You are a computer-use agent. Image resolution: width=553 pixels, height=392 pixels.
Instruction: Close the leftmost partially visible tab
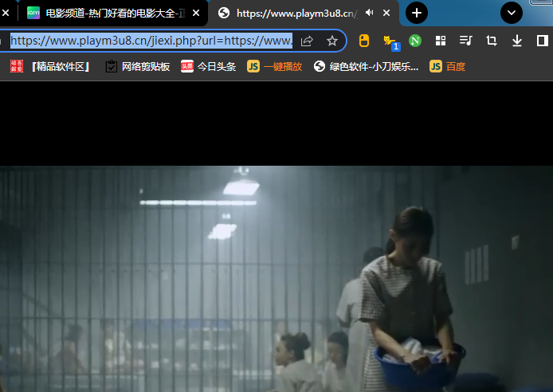click(x=6, y=13)
